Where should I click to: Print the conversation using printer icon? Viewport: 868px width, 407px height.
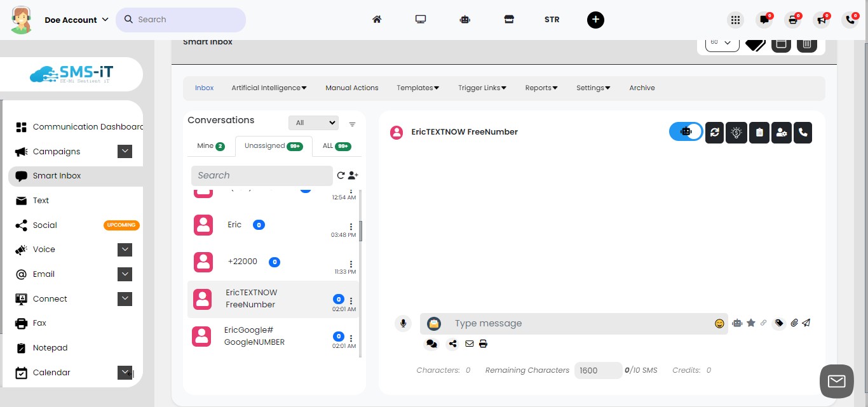pos(483,344)
